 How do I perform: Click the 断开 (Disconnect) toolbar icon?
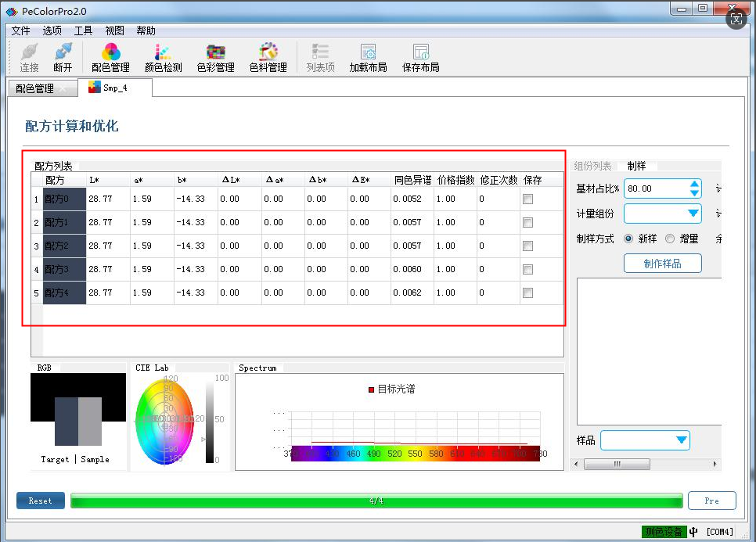click(x=63, y=58)
